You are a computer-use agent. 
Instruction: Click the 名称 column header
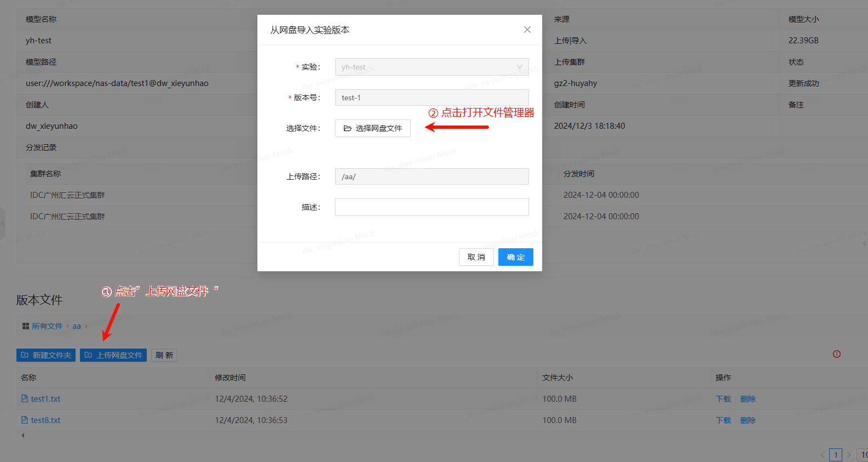click(x=28, y=378)
